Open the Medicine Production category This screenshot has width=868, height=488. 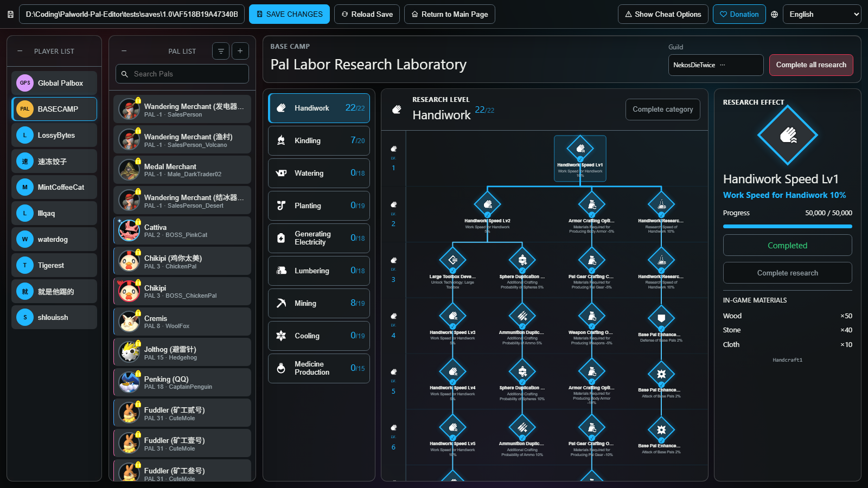[x=319, y=368]
